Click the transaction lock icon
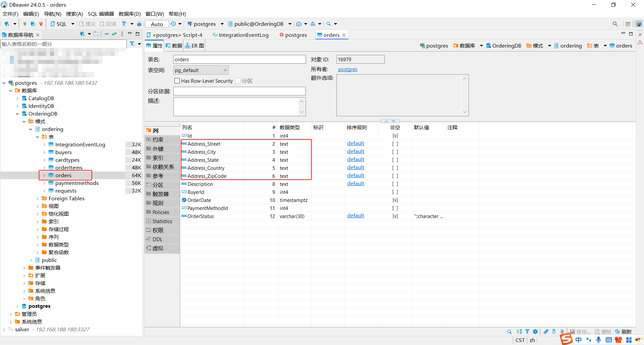The width and height of the screenshot is (644, 345). [139, 24]
